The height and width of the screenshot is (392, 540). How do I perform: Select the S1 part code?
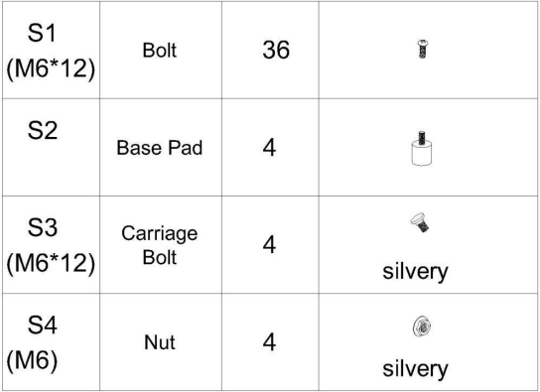point(42,33)
